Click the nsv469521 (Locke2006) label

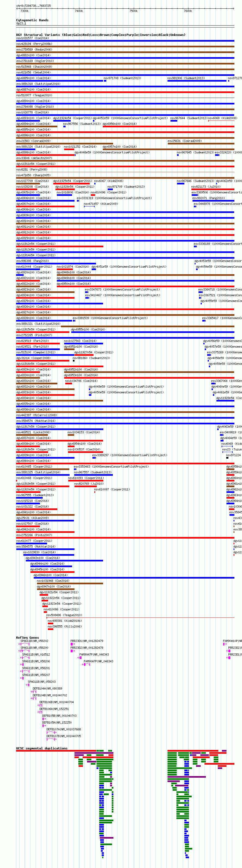pos(33,433)
